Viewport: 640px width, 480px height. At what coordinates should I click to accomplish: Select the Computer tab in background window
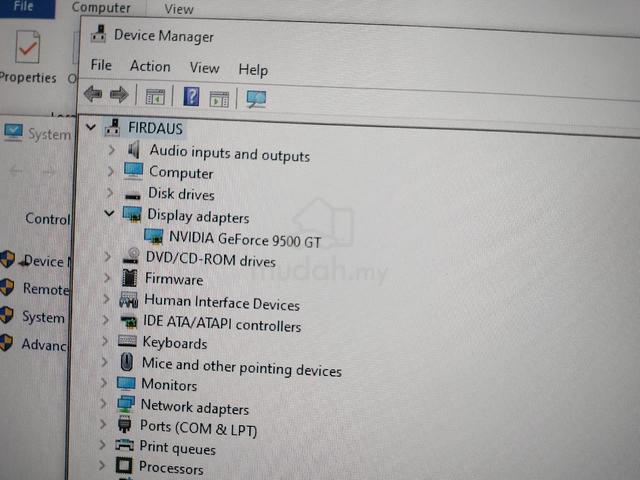[101, 7]
